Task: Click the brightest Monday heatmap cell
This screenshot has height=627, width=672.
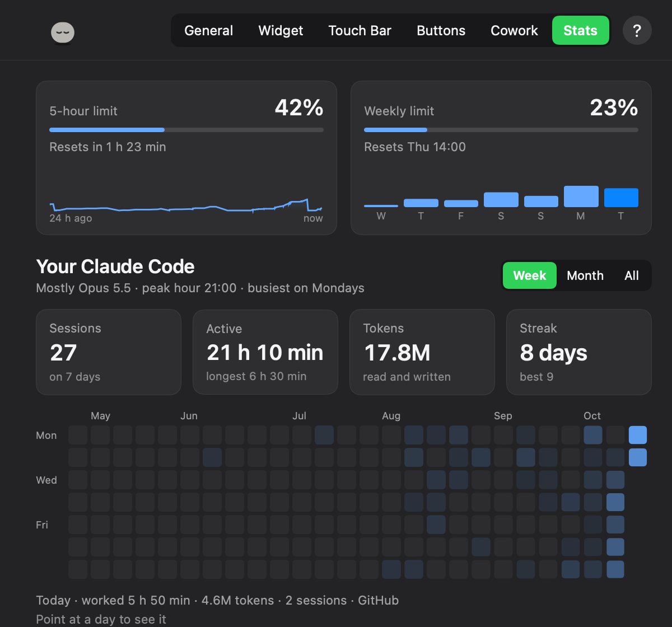Action: pos(638,435)
